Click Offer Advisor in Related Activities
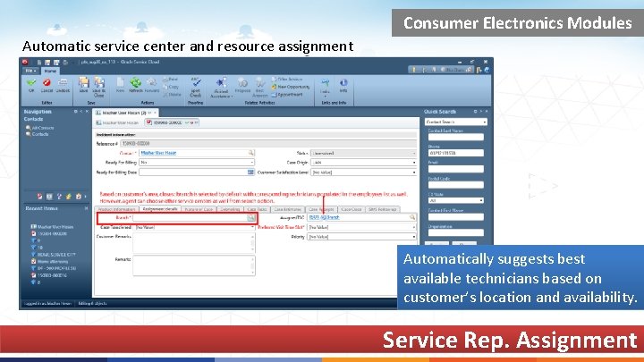This screenshot has height=362, width=644. (287, 80)
